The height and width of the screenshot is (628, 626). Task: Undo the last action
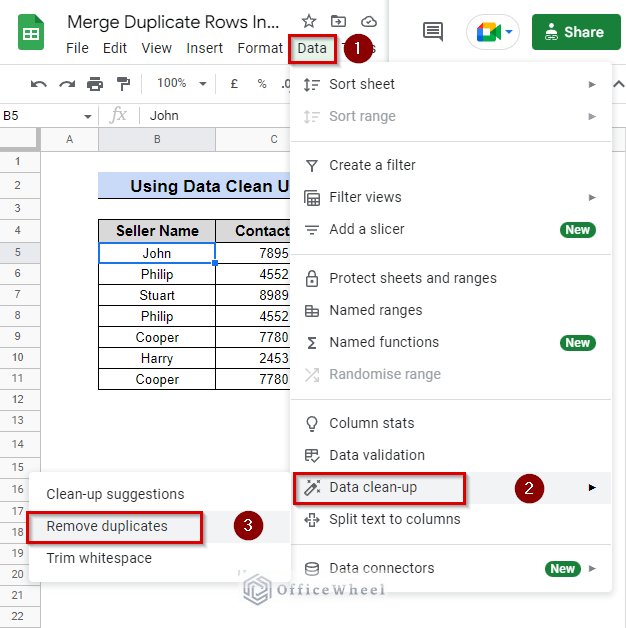(x=39, y=84)
